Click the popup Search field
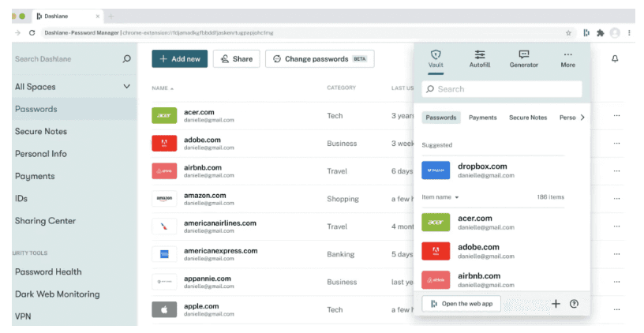644x333 pixels. (501, 89)
